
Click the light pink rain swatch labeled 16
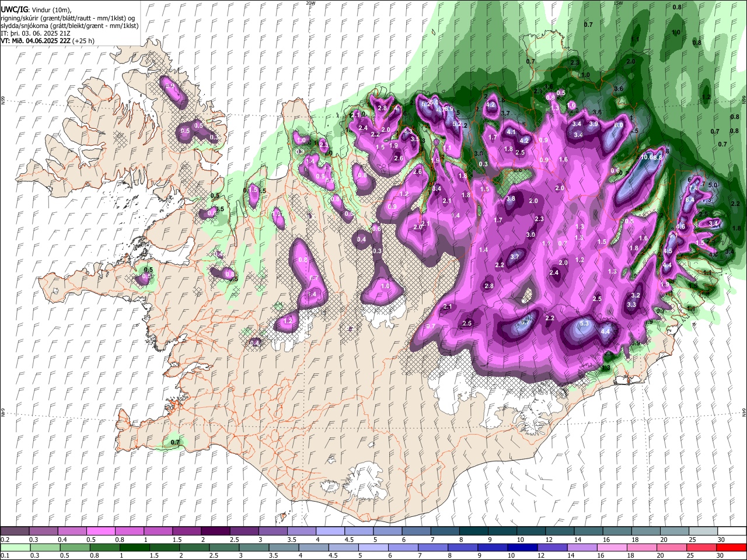pos(612,547)
